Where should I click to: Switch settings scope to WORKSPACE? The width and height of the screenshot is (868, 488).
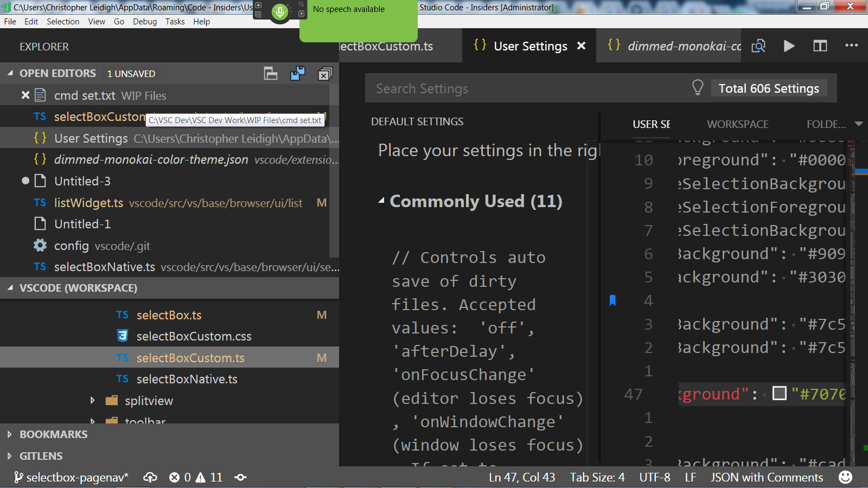click(x=737, y=124)
